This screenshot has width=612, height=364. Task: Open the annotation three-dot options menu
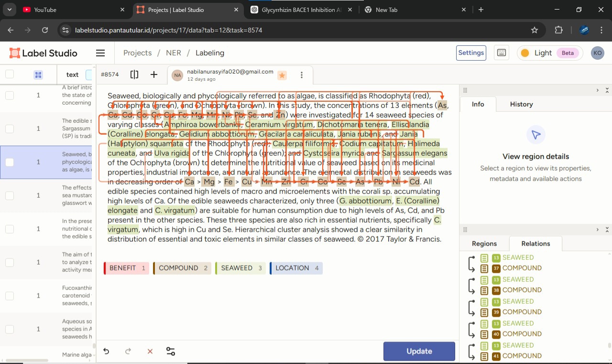(x=302, y=75)
